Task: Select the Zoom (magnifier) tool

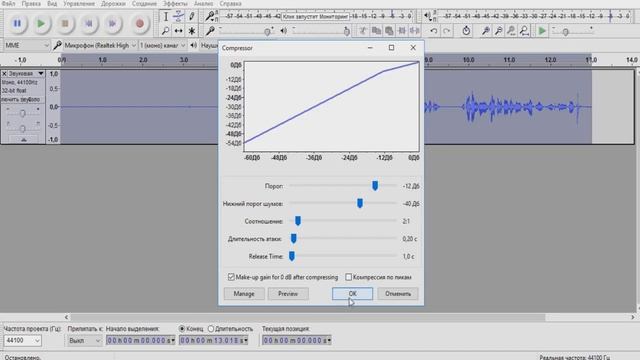Action: 165,31
